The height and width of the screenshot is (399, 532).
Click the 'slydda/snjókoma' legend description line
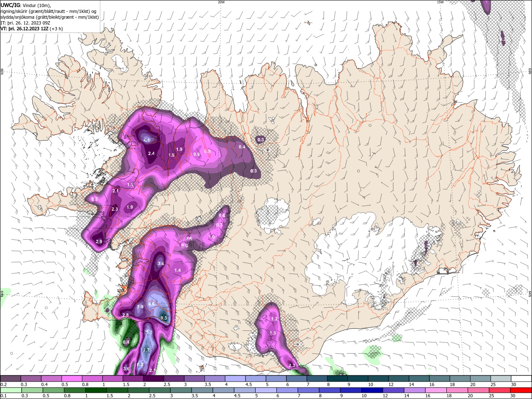click(49, 17)
